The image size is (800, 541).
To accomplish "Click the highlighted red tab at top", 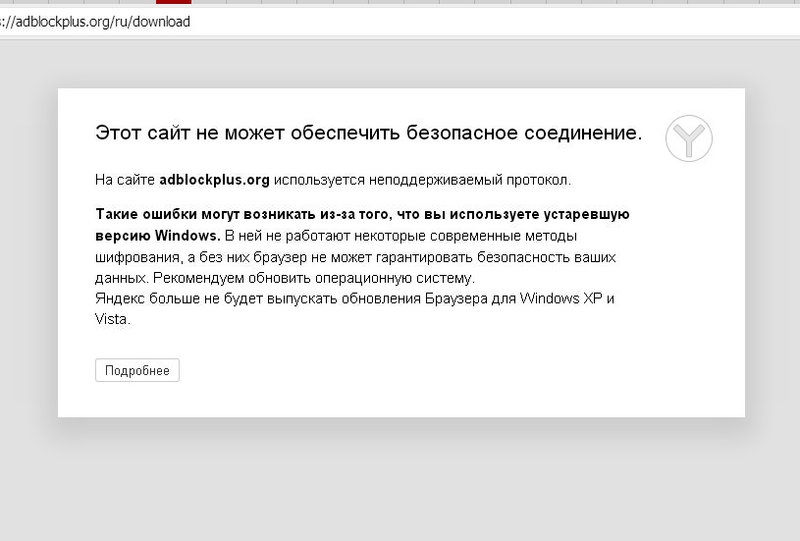I will pyautogui.click(x=173, y=2).
